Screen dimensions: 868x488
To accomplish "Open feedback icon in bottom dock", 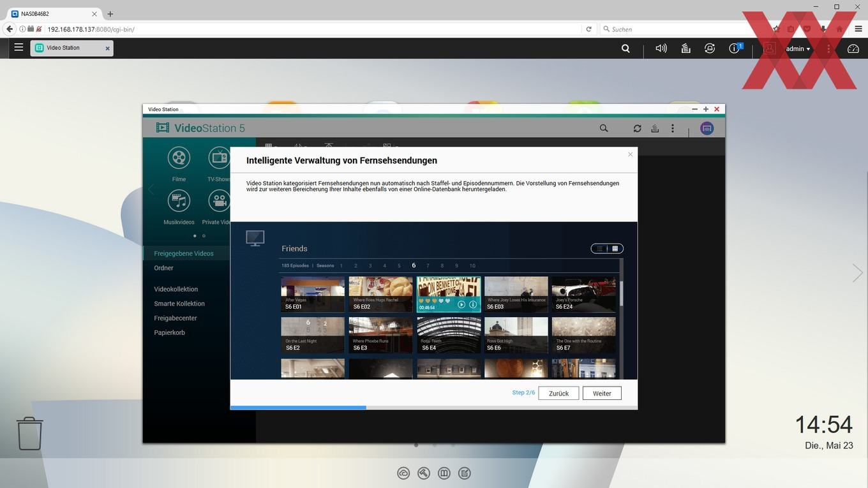I will pyautogui.click(x=465, y=473).
